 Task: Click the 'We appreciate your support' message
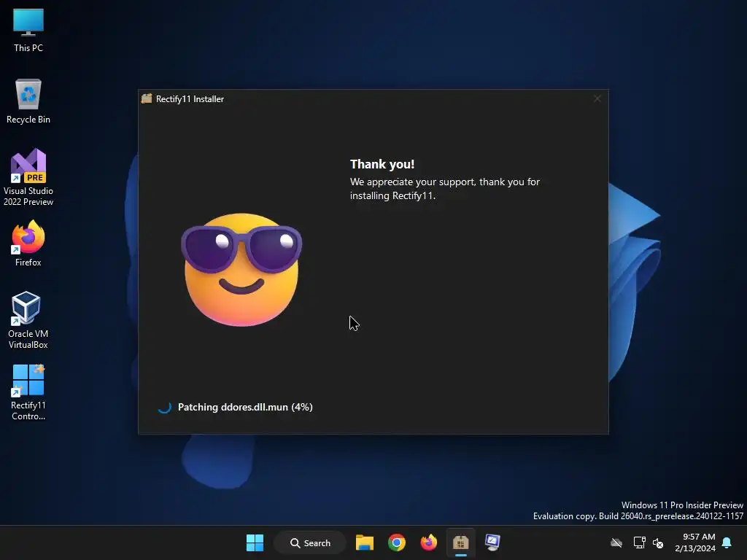pyautogui.click(x=444, y=189)
